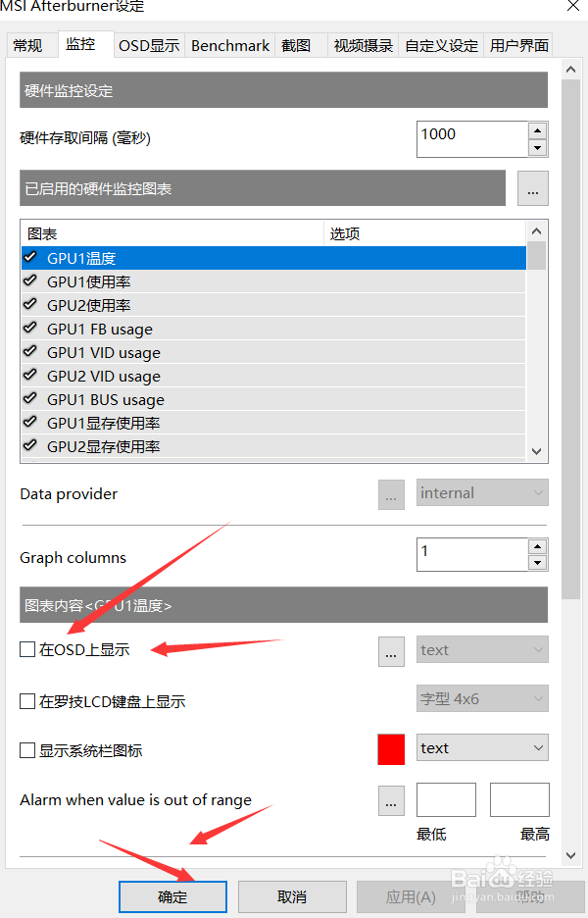Open the Data provider internal dropdown
The width and height of the screenshot is (588, 918).
[x=482, y=493]
